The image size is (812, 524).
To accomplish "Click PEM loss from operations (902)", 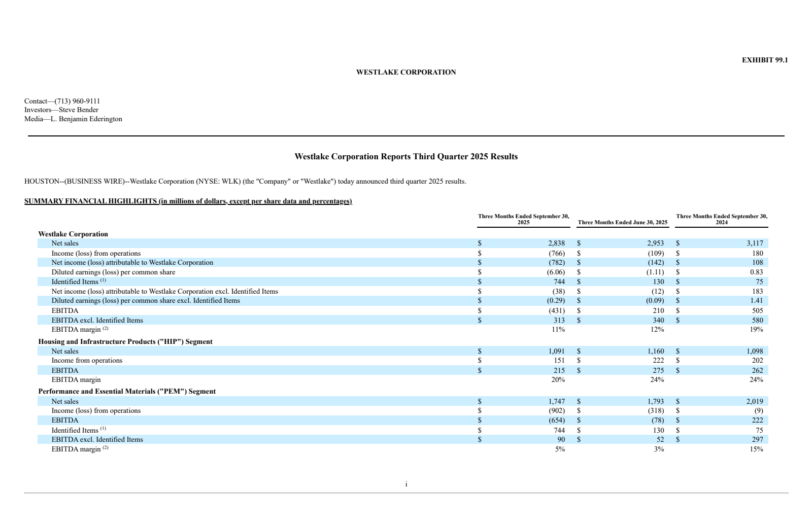I will pyautogui.click(x=556, y=410).
